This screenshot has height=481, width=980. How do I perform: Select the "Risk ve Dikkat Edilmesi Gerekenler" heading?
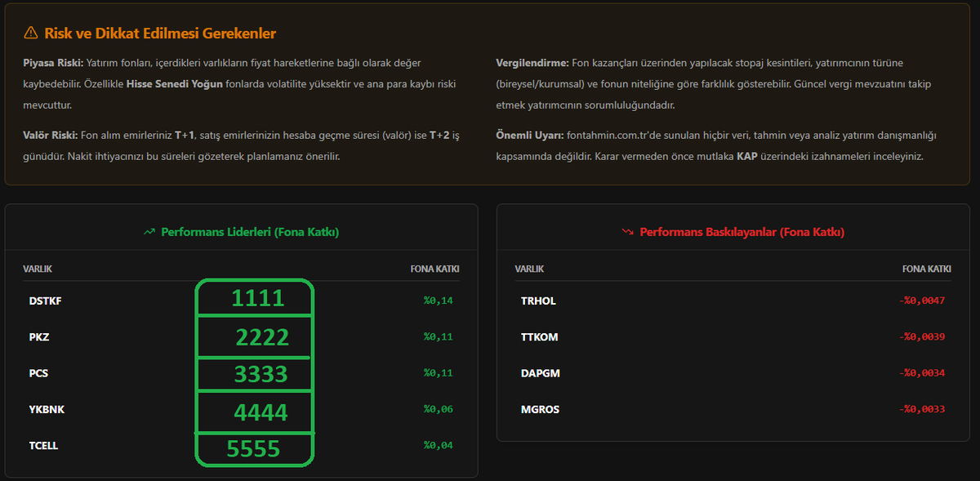[x=160, y=33]
